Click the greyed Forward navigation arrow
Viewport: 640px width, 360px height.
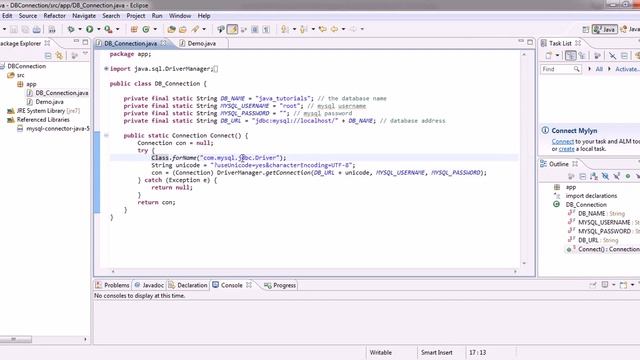point(353,29)
